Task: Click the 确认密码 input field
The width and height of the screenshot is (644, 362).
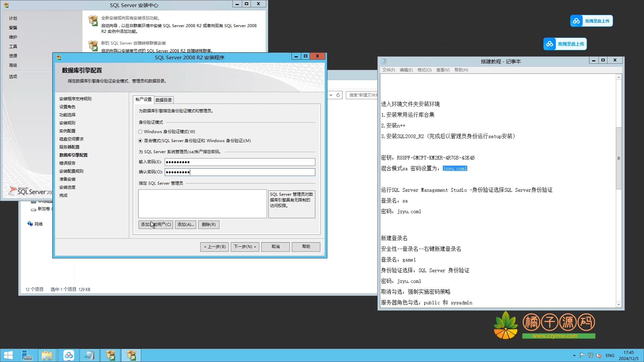Action: (240, 172)
